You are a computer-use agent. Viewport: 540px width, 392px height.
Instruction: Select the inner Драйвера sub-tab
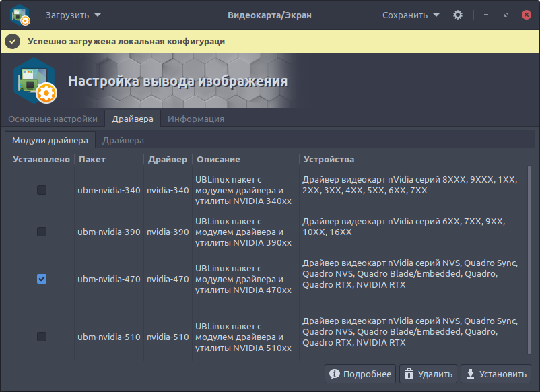click(123, 141)
